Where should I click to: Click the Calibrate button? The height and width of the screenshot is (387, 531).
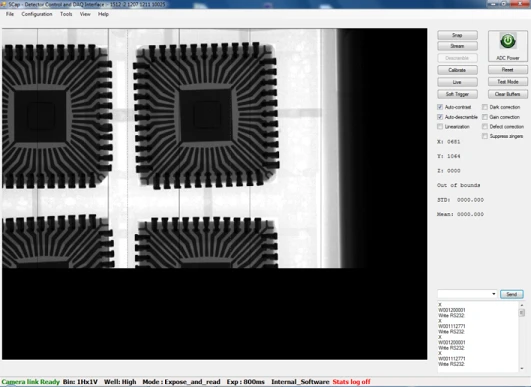(457, 70)
